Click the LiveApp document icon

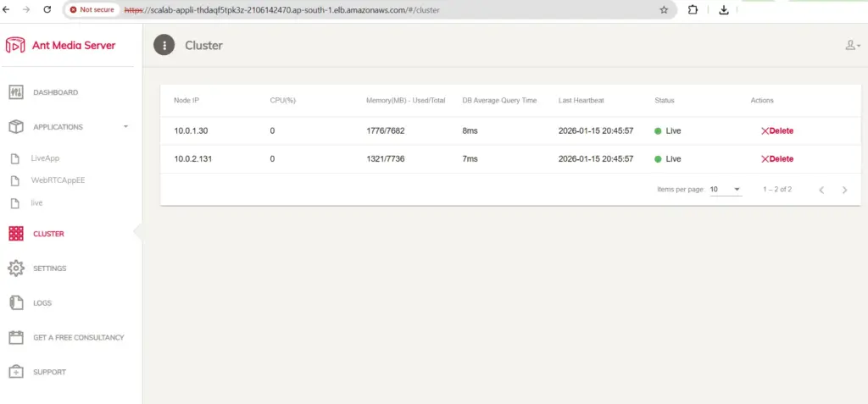[x=15, y=159]
